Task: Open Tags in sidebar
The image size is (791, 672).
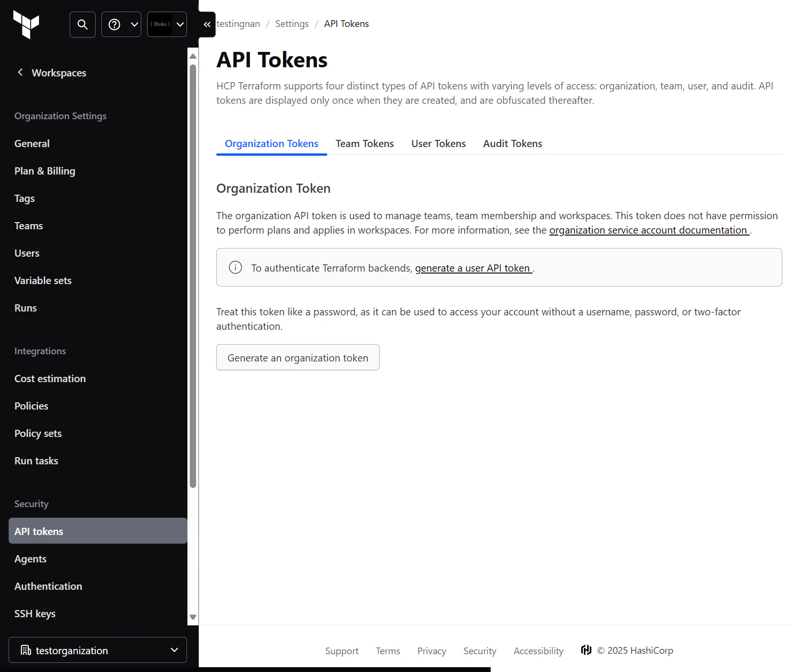Action: (x=25, y=198)
